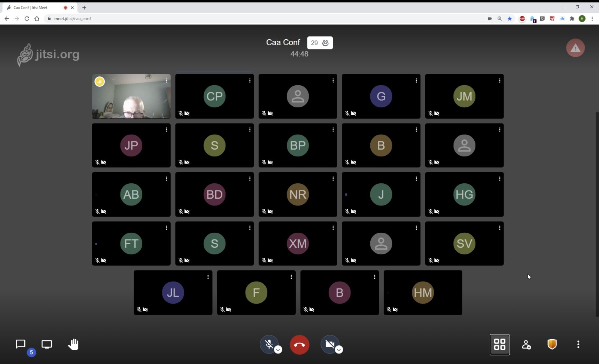Open the browser extensions puzzle icon

(x=572, y=18)
